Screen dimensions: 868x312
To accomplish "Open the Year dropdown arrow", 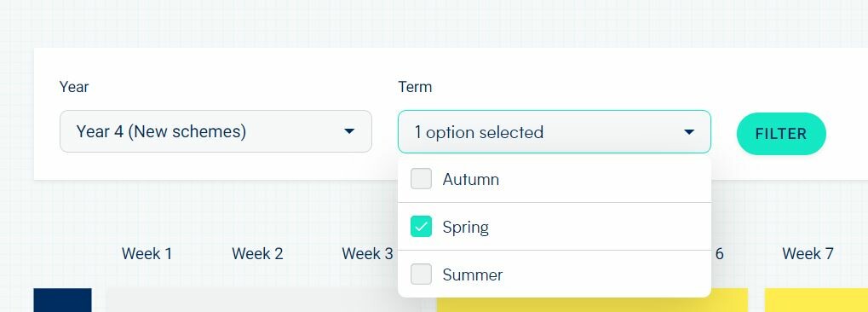I will click(348, 131).
